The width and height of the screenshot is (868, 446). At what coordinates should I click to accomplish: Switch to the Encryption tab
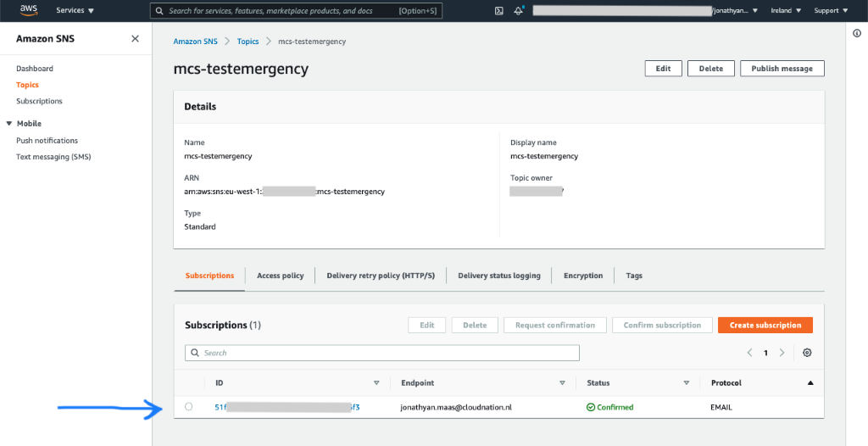[x=583, y=276]
